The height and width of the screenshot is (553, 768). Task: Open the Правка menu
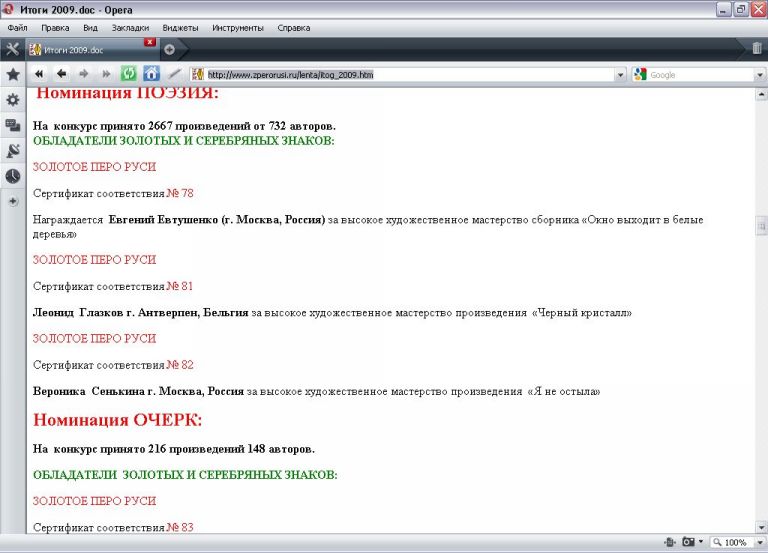point(55,28)
